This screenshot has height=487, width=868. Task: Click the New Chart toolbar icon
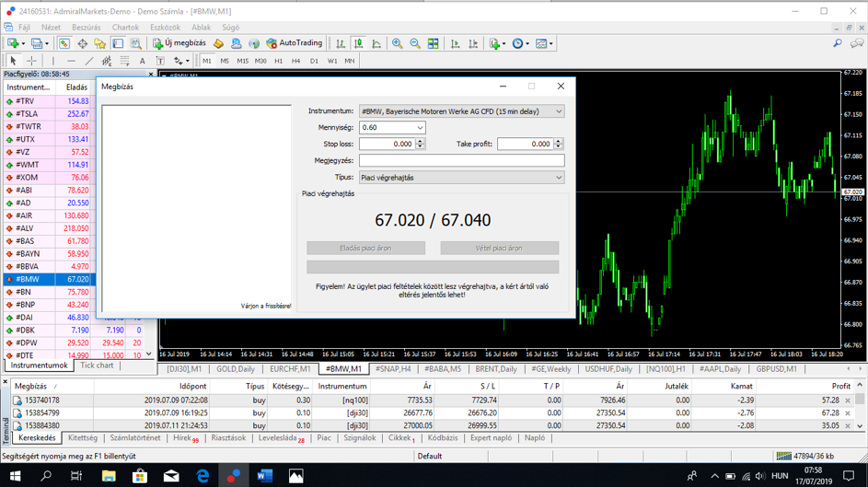pos(13,43)
